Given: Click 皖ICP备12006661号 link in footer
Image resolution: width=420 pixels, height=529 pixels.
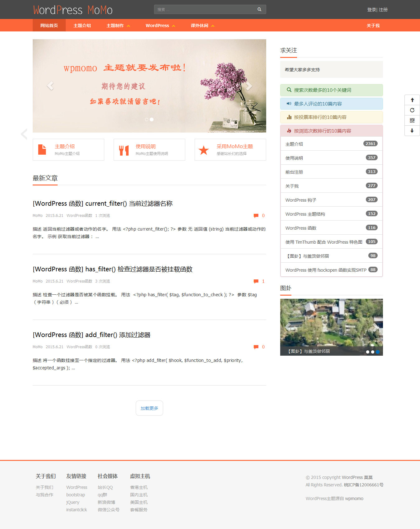Looking at the screenshot, I should point(364,485).
